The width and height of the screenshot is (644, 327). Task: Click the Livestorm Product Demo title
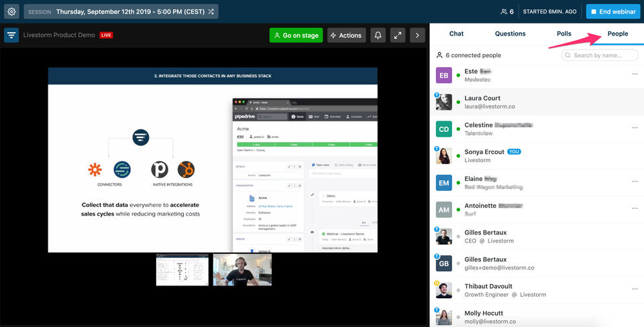click(59, 36)
